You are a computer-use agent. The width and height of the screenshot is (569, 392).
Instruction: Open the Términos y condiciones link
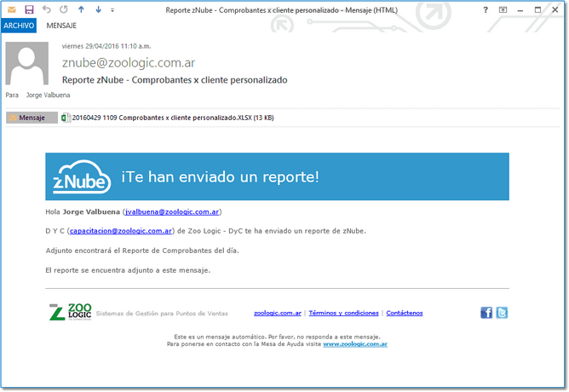[343, 313]
